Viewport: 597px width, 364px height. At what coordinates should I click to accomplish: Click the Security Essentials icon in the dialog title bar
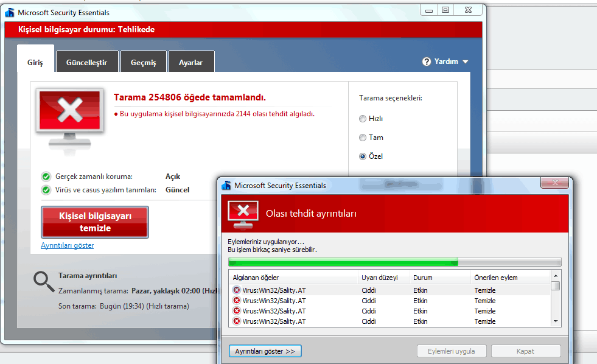click(x=226, y=186)
